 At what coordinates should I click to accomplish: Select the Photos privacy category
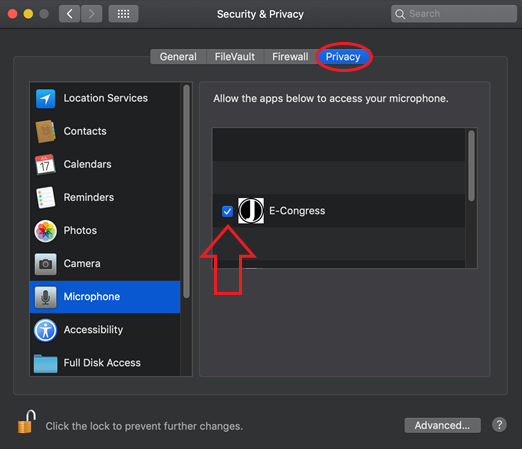tap(105, 230)
